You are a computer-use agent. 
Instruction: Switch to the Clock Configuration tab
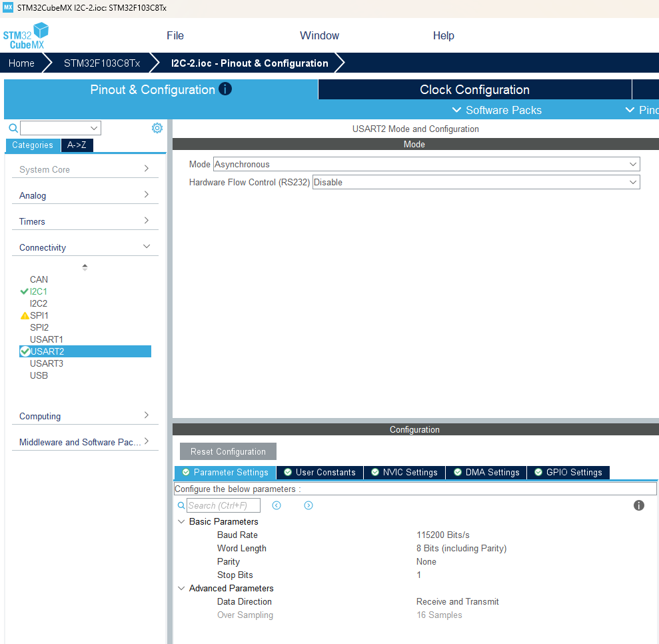point(475,89)
